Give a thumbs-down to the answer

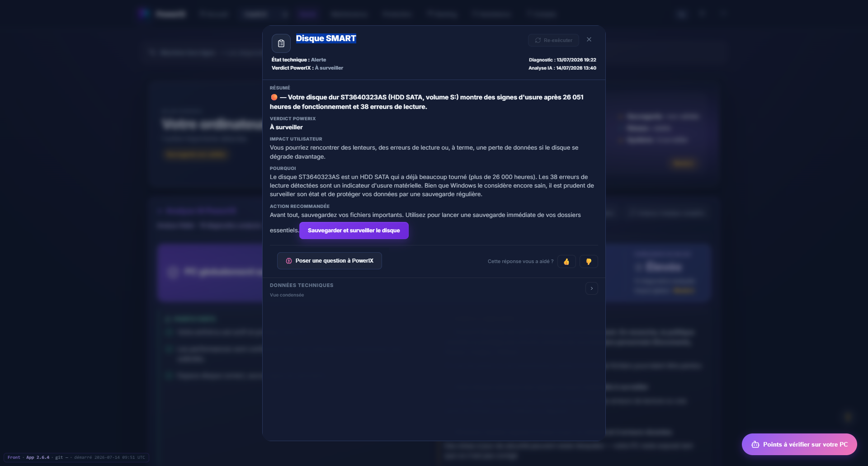589,261
